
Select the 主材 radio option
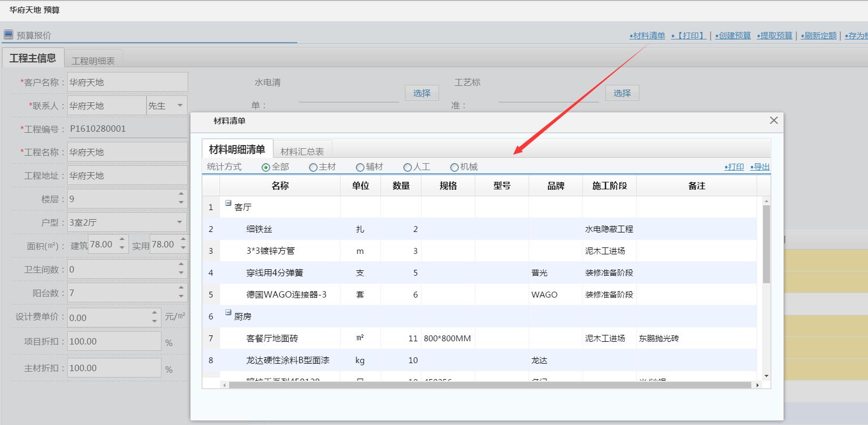pyautogui.click(x=313, y=167)
